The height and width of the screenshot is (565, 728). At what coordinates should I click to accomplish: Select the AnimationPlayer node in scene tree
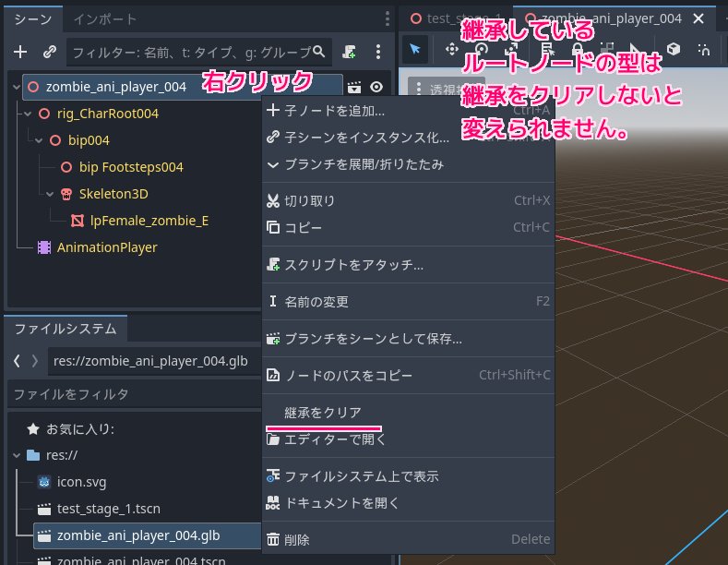tap(106, 247)
